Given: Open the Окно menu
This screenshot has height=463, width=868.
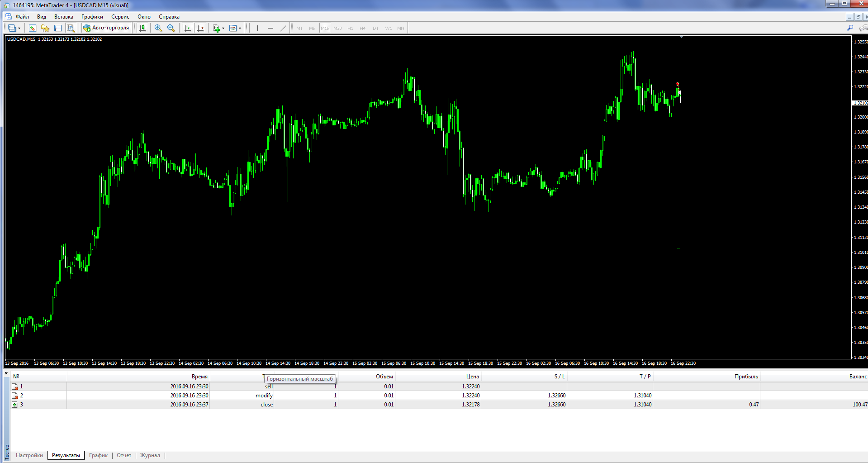Looking at the screenshot, I should [x=144, y=17].
